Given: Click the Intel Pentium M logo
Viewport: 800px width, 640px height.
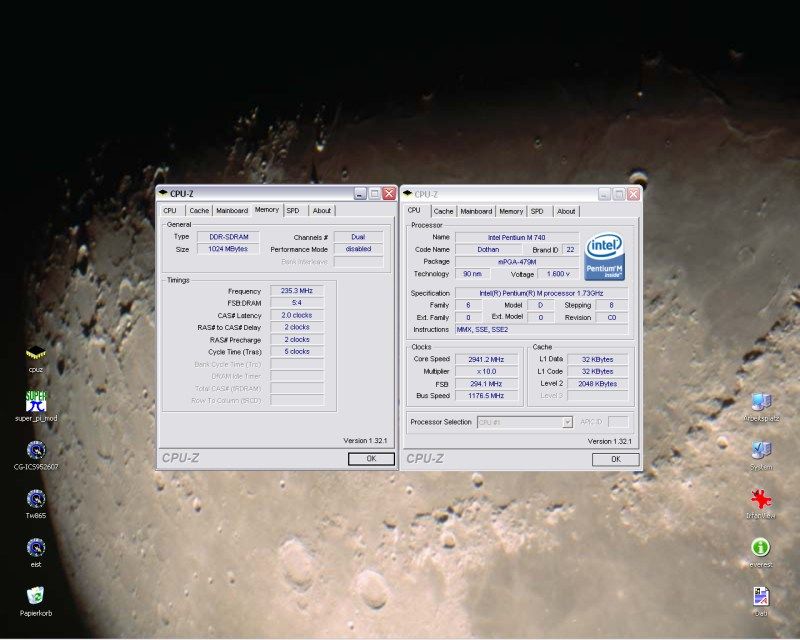Looking at the screenshot, I should pyautogui.click(x=605, y=257).
